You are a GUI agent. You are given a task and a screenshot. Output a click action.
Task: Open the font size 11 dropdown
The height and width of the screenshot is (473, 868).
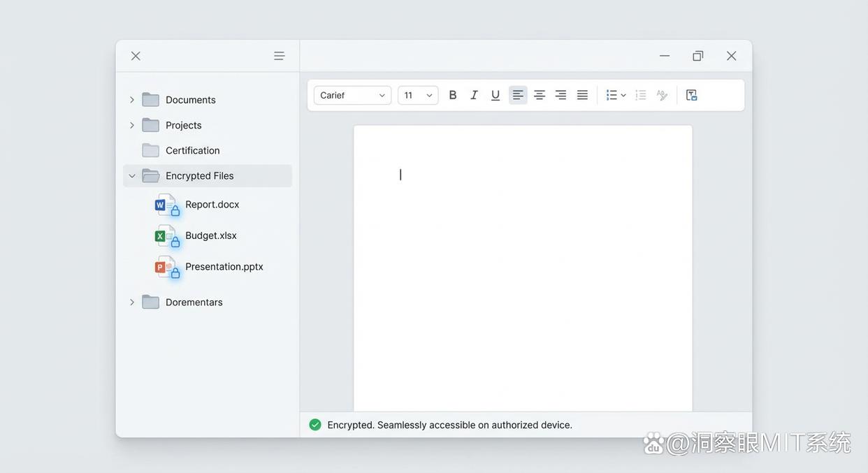point(418,95)
